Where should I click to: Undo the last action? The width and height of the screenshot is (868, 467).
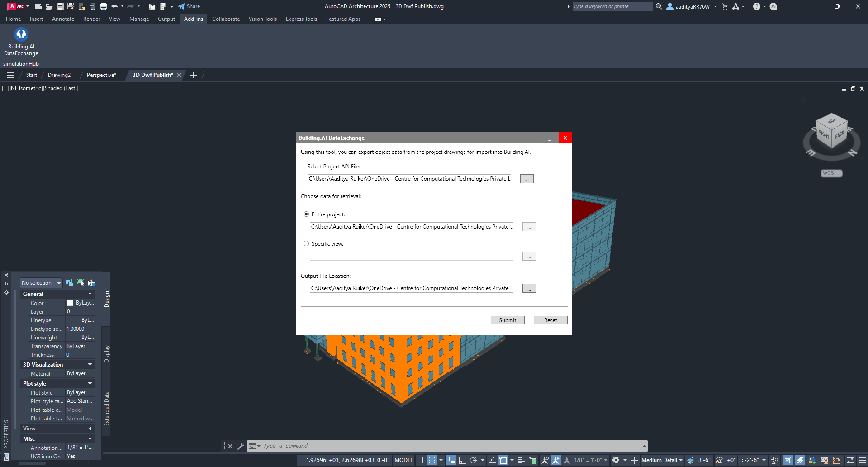(x=114, y=6)
